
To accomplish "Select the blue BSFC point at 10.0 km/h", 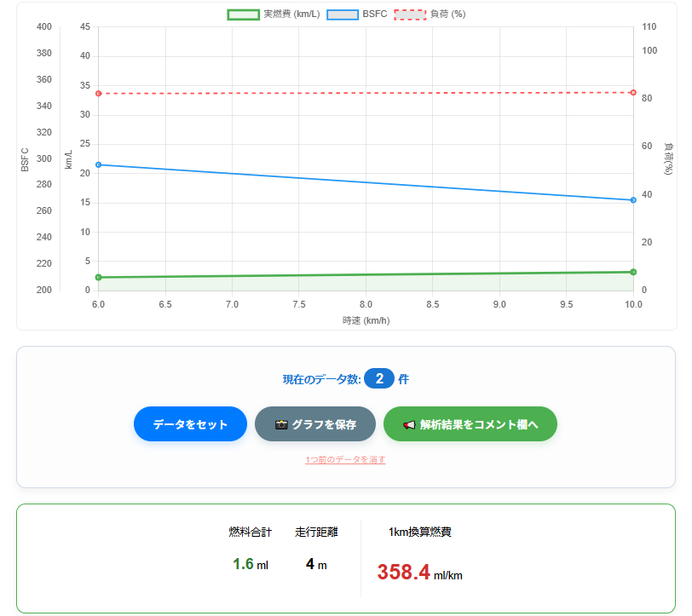I will pos(633,200).
